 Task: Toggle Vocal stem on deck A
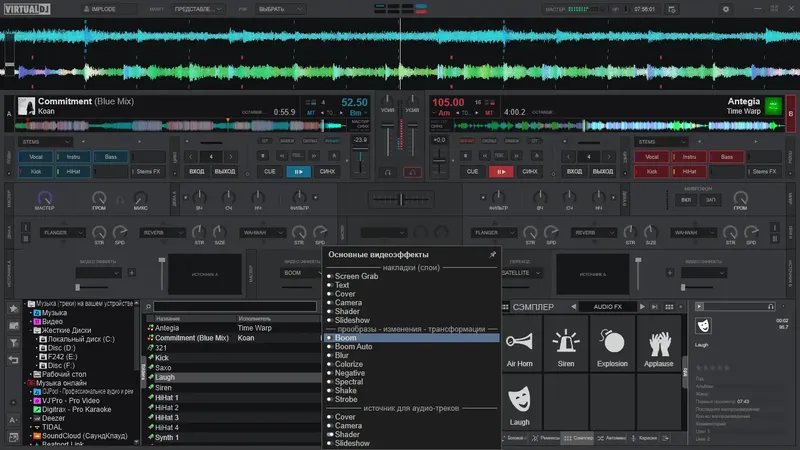[x=36, y=157]
